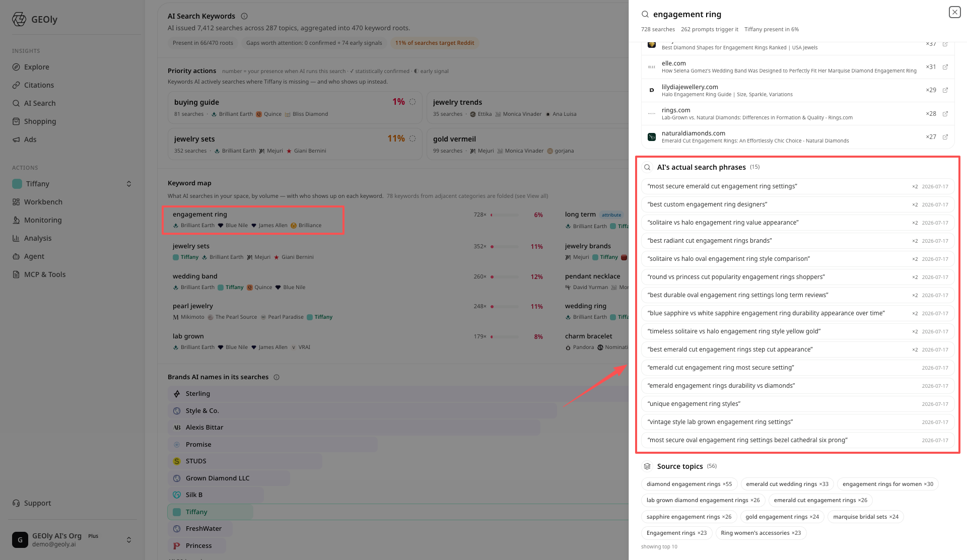Open the Shopping section
This screenshot has width=967, height=560.
(x=40, y=121)
